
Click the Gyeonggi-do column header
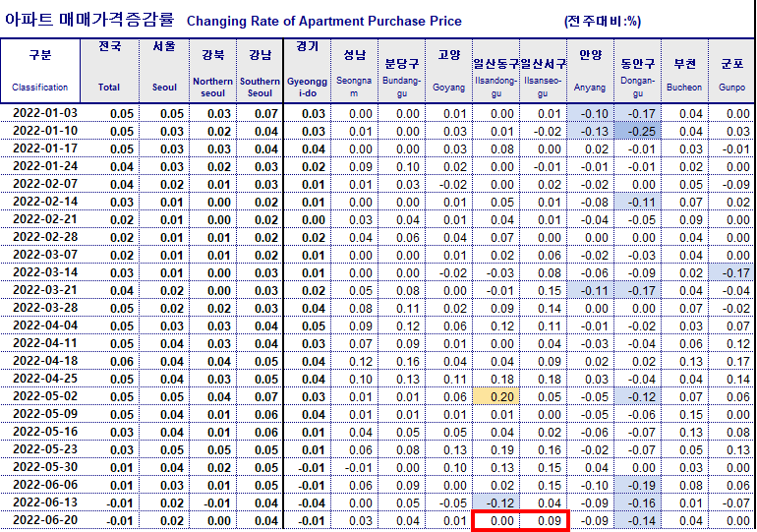pos(307,71)
